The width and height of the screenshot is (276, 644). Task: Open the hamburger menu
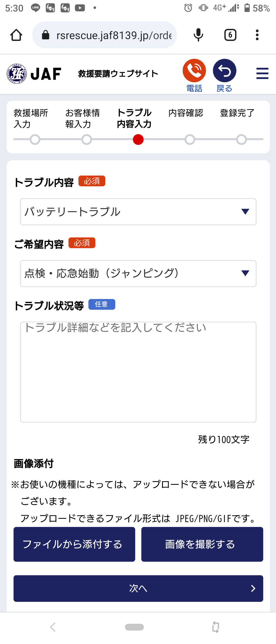coord(262,73)
